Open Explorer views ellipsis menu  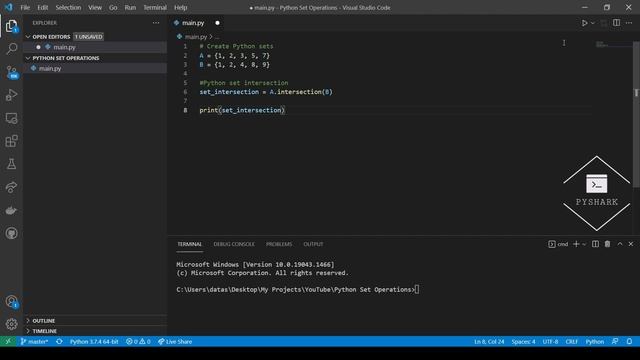(156, 23)
